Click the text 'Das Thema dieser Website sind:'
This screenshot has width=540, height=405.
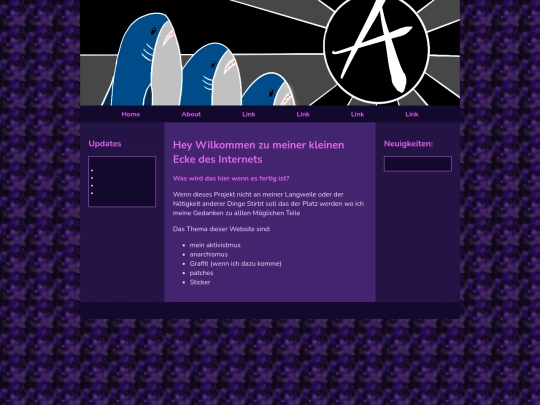point(221,229)
